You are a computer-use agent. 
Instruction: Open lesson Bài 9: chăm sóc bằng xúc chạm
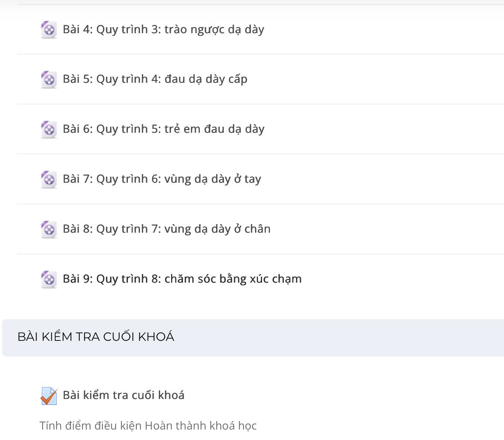coord(182,279)
